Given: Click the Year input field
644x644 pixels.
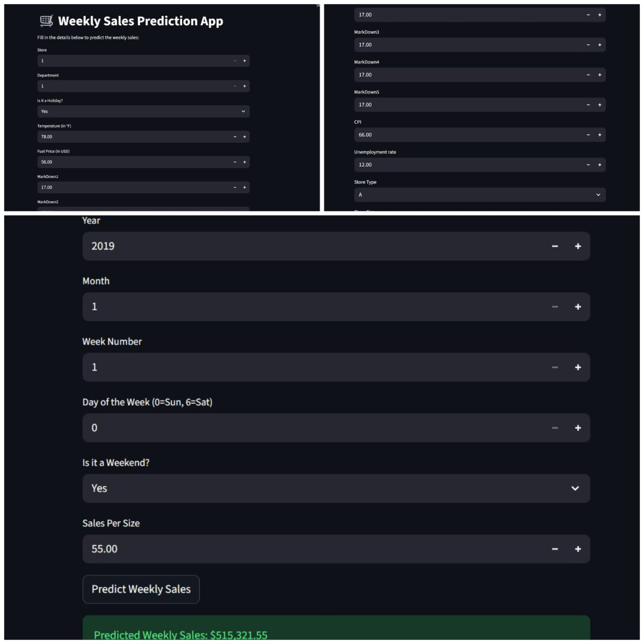Looking at the screenshot, I should (x=312, y=246).
